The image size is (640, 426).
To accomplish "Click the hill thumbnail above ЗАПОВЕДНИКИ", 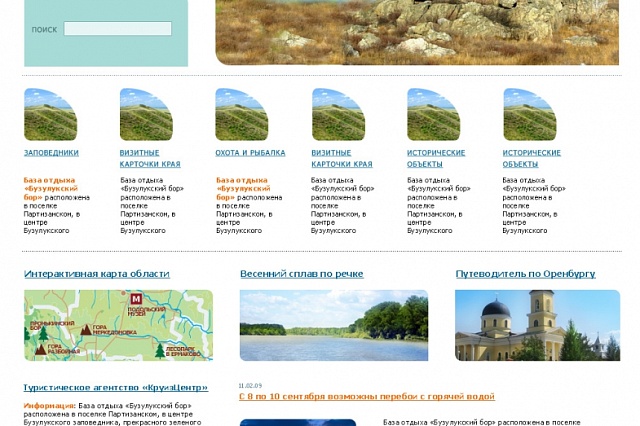I will 50,115.
